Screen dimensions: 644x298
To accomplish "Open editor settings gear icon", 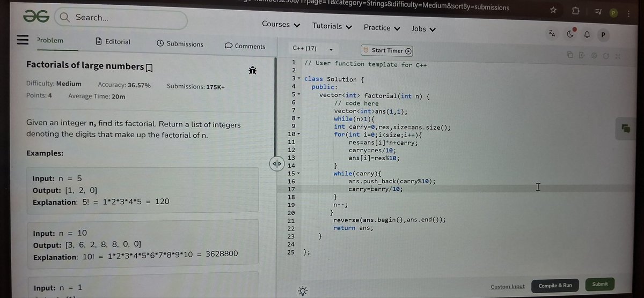I will [594, 55].
